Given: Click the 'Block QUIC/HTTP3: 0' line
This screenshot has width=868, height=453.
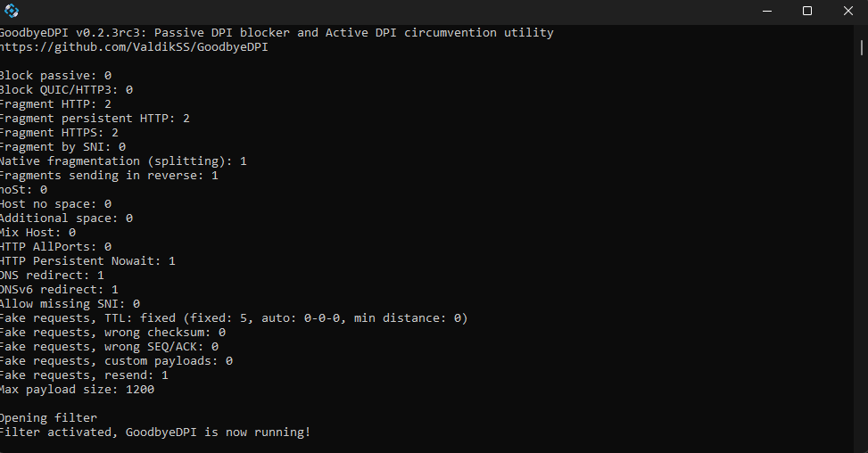Looking at the screenshot, I should 66,90.
